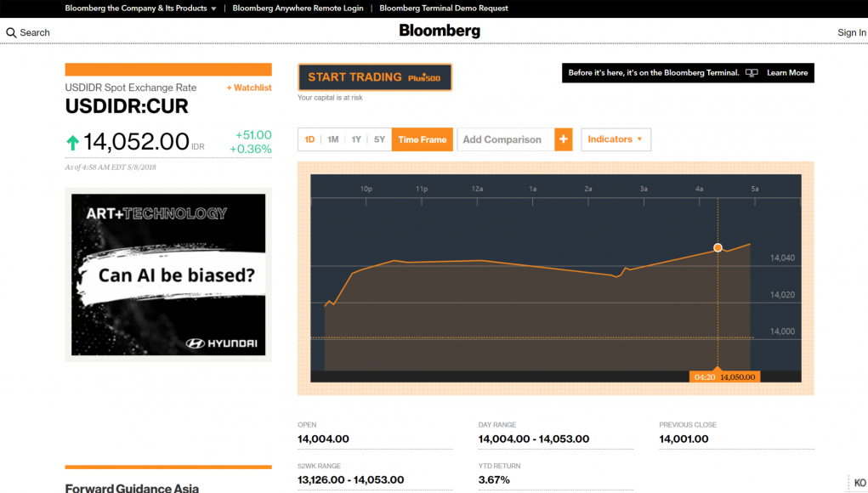
Task: Switch chart to 5Y range
Action: tap(379, 139)
